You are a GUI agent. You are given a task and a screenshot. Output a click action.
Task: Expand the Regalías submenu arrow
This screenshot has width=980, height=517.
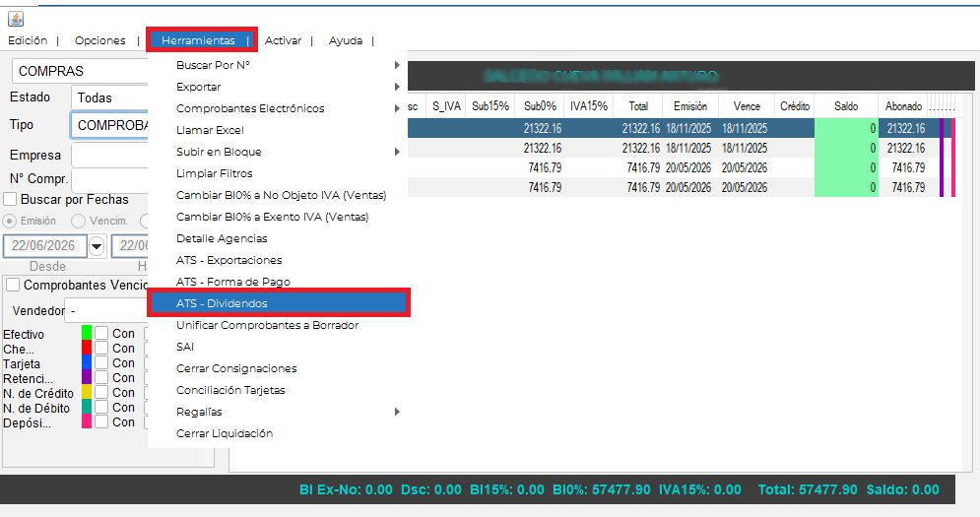point(397,412)
